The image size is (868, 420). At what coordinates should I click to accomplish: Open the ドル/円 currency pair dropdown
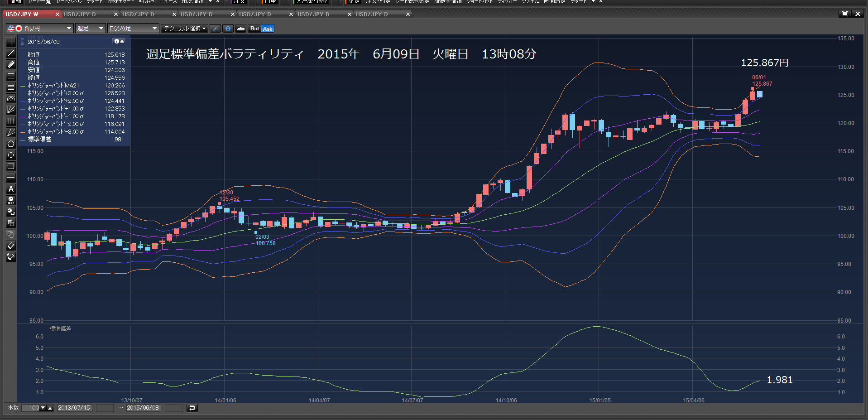39,29
